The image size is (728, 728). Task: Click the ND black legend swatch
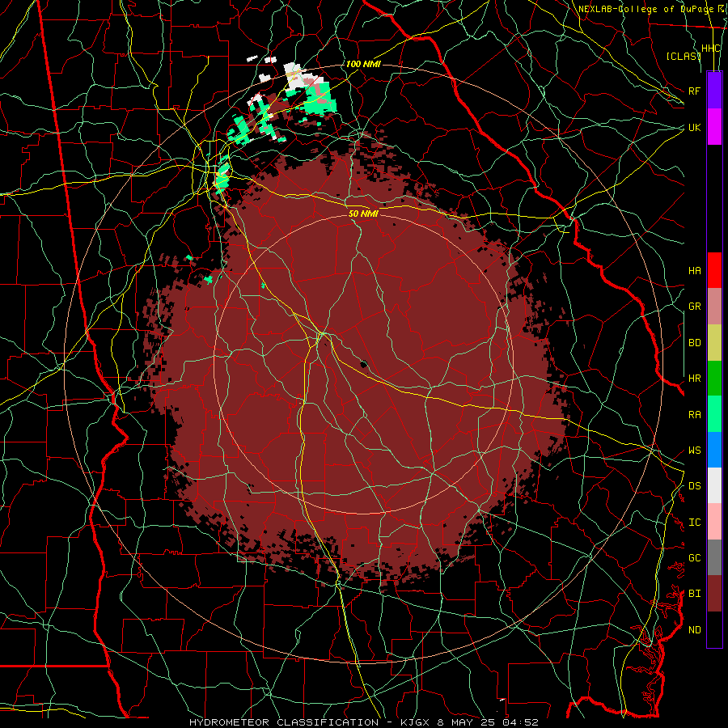pyautogui.click(x=714, y=629)
